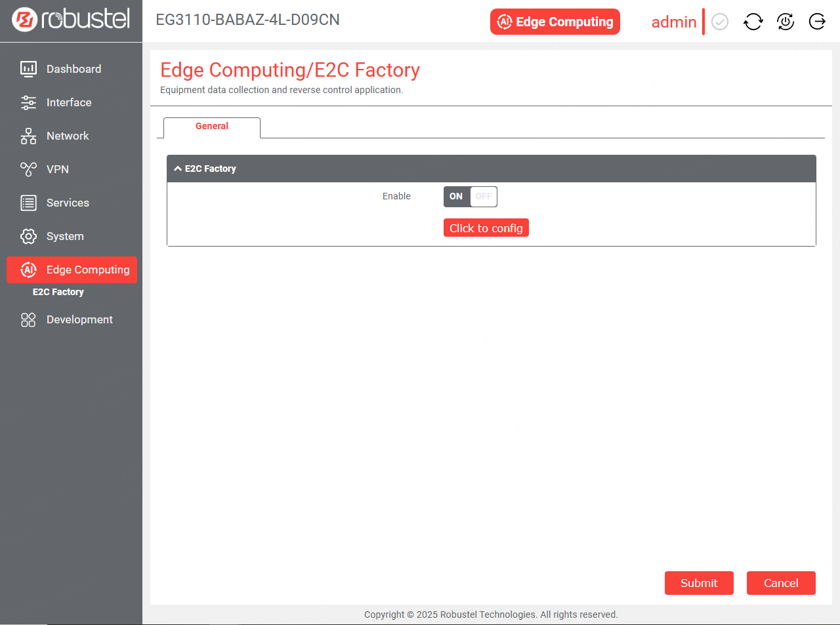Image resolution: width=840 pixels, height=625 pixels.
Task: Click the refresh arrows icon in header
Action: click(x=753, y=22)
